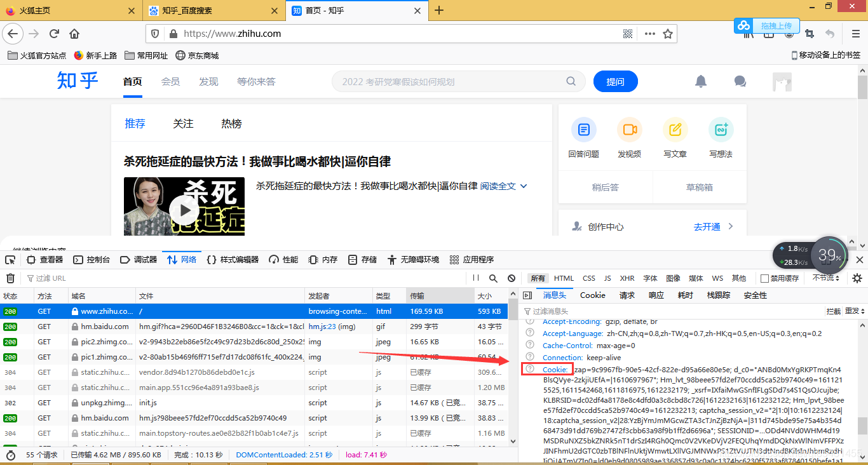
Task: Click the 去开通 chevron link
Action: (x=713, y=227)
